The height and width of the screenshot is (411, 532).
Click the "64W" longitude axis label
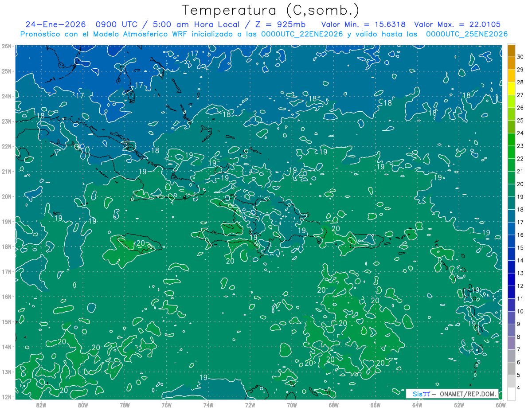point(417,404)
